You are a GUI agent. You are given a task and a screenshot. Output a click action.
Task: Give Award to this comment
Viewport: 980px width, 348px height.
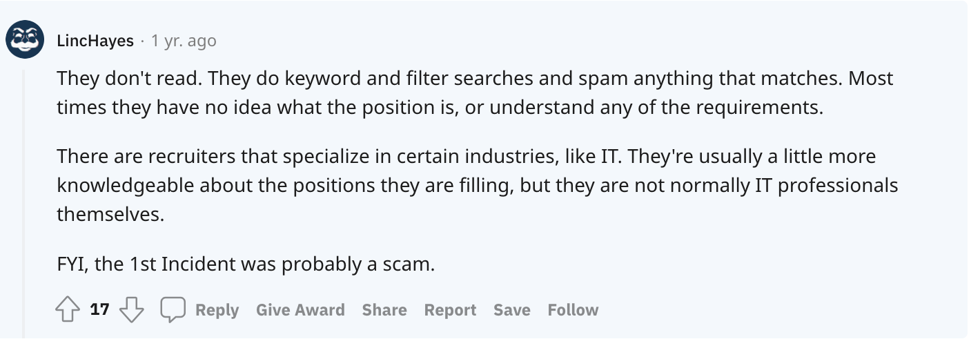coord(300,310)
